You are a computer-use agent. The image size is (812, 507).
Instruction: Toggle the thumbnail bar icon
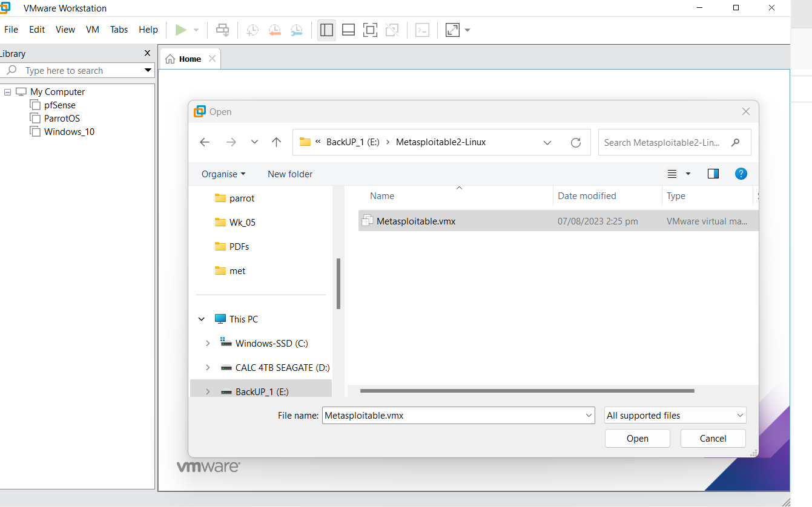[348, 30]
